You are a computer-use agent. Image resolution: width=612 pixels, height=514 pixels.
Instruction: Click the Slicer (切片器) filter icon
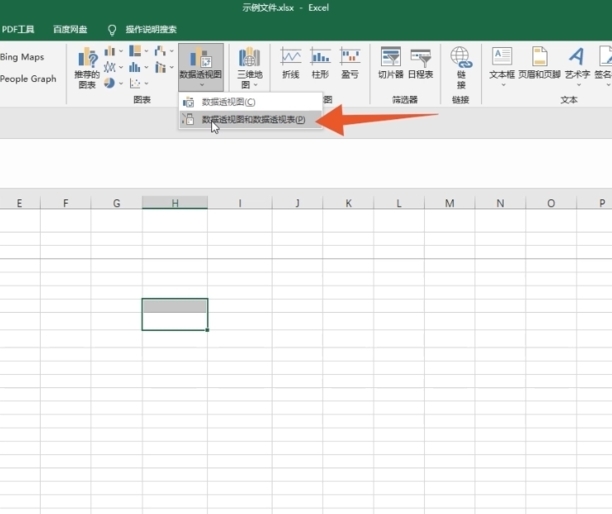coord(390,63)
